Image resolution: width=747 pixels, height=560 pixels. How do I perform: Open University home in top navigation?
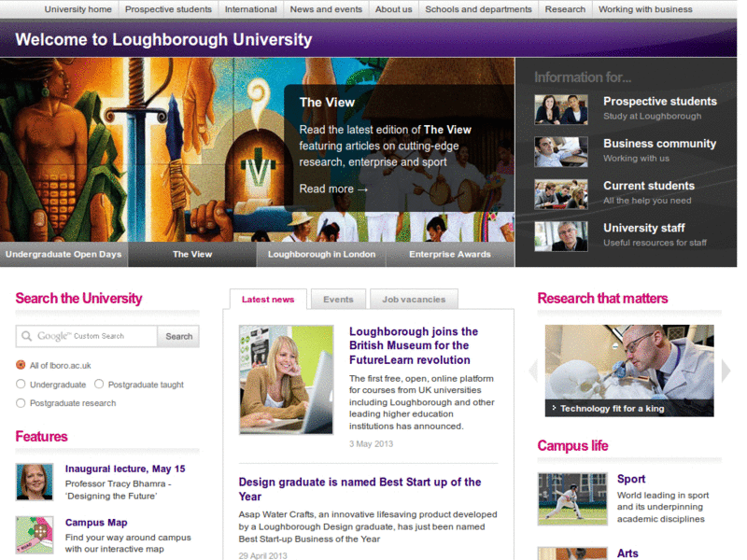point(78,9)
